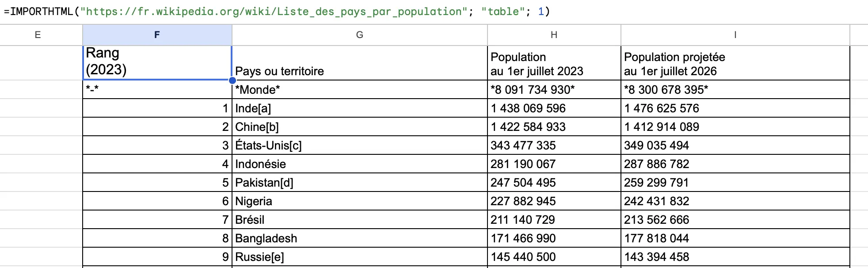The image size is (868, 268).
Task: Click the '247 504 495' cell
Action: 554,182
